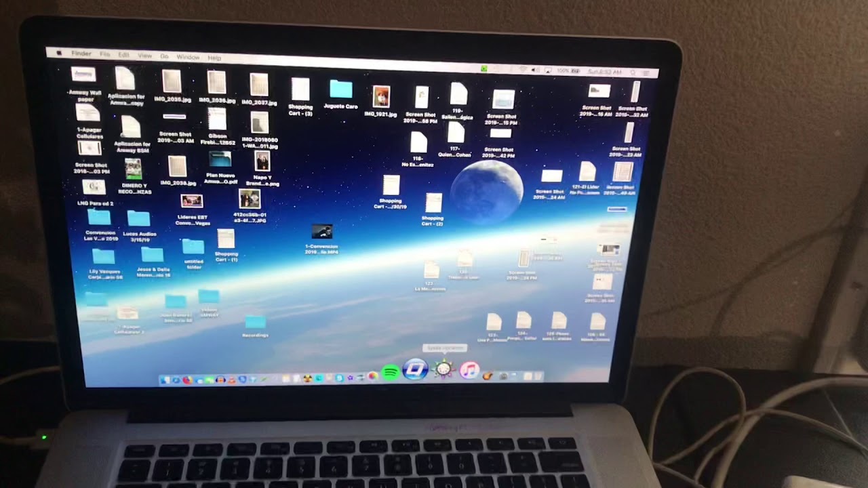Select the Lily Vazquez folder
Screen dimensions: 868x488
tap(104, 264)
